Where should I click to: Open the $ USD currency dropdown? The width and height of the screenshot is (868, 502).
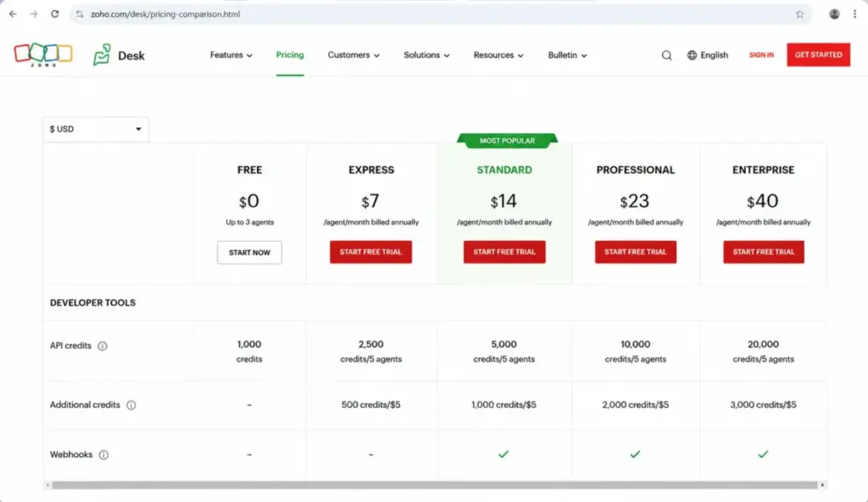pyautogui.click(x=96, y=129)
